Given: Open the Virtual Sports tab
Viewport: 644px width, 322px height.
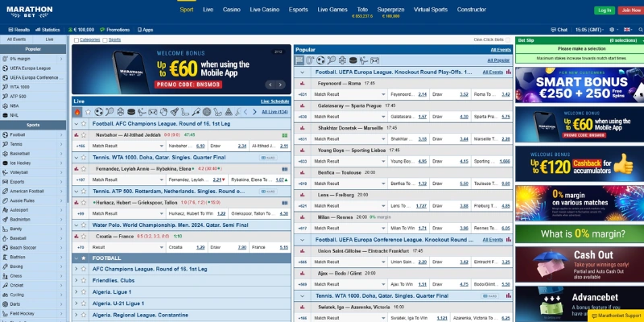Looking at the screenshot, I should (x=431, y=10).
